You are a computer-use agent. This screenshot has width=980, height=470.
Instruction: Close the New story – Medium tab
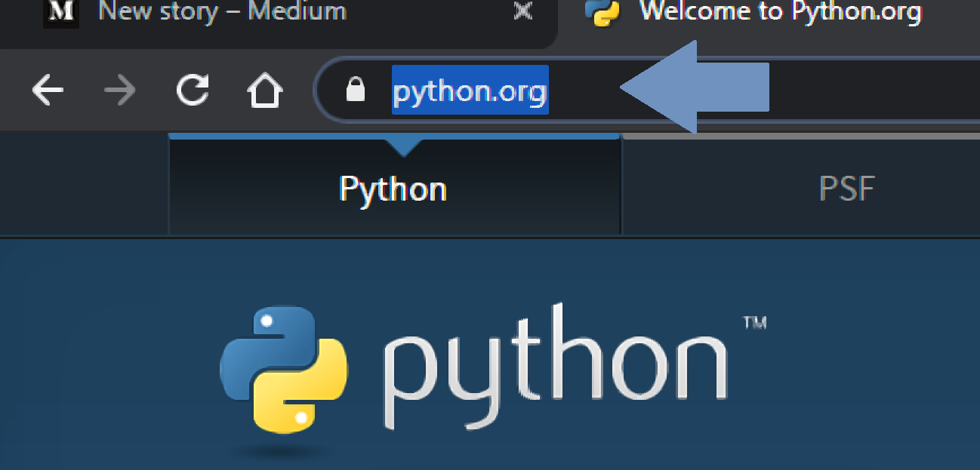(x=522, y=13)
